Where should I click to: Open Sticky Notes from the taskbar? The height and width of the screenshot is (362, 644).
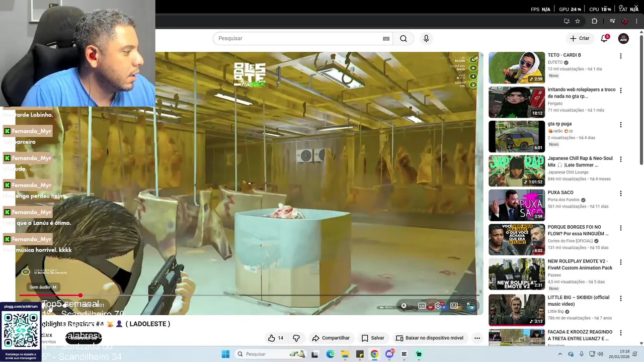pyautogui.click(x=360, y=354)
